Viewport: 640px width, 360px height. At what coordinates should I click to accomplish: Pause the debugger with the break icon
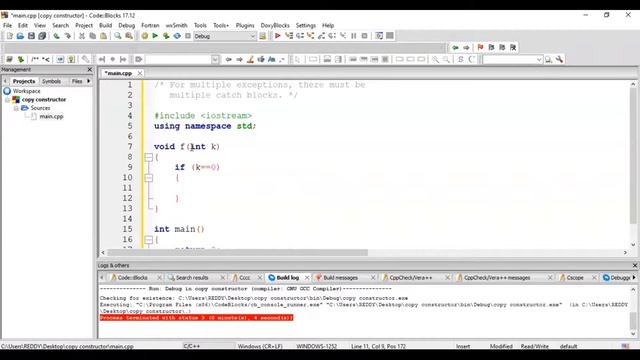pos(354,36)
